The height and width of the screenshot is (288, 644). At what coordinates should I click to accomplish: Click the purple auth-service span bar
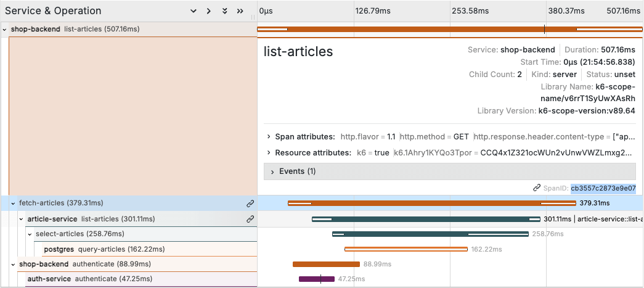316,279
